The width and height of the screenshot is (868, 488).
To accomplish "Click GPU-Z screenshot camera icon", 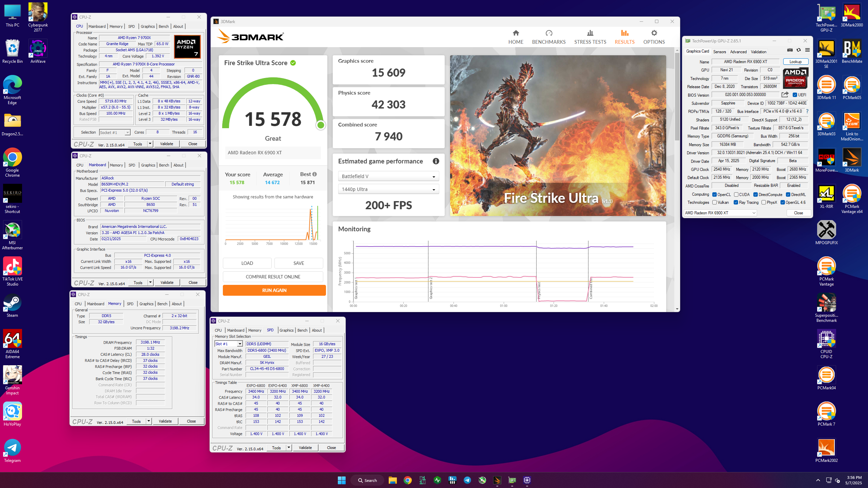I will click(790, 50).
